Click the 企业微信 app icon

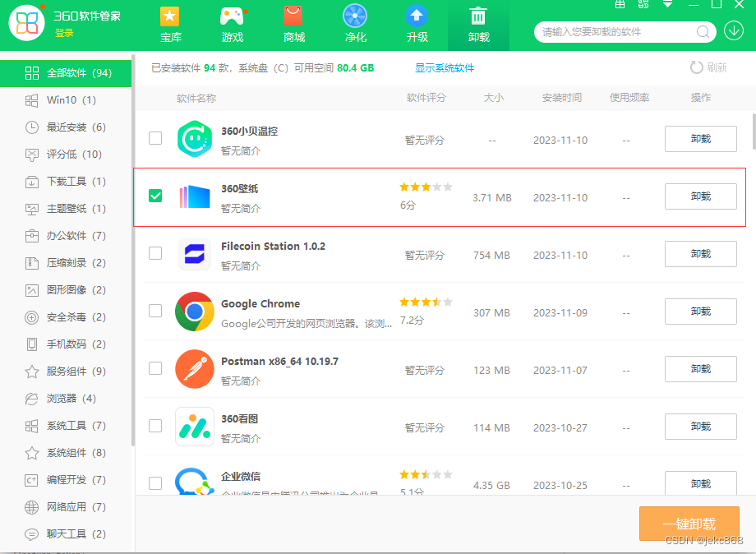click(194, 481)
